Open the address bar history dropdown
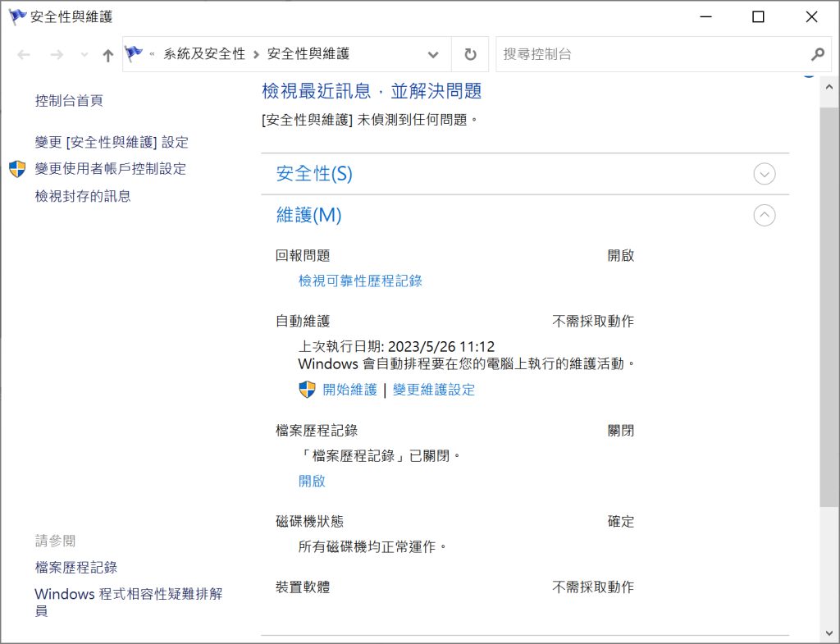 click(433, 54)
